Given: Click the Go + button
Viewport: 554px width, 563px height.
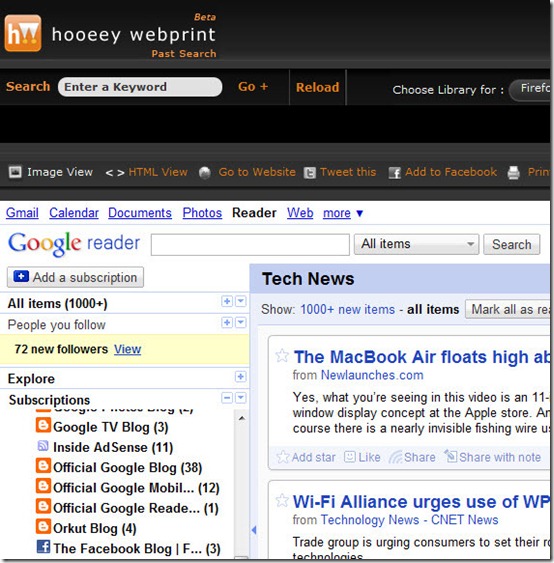Looking at the screenshot, I should (253, 87).
